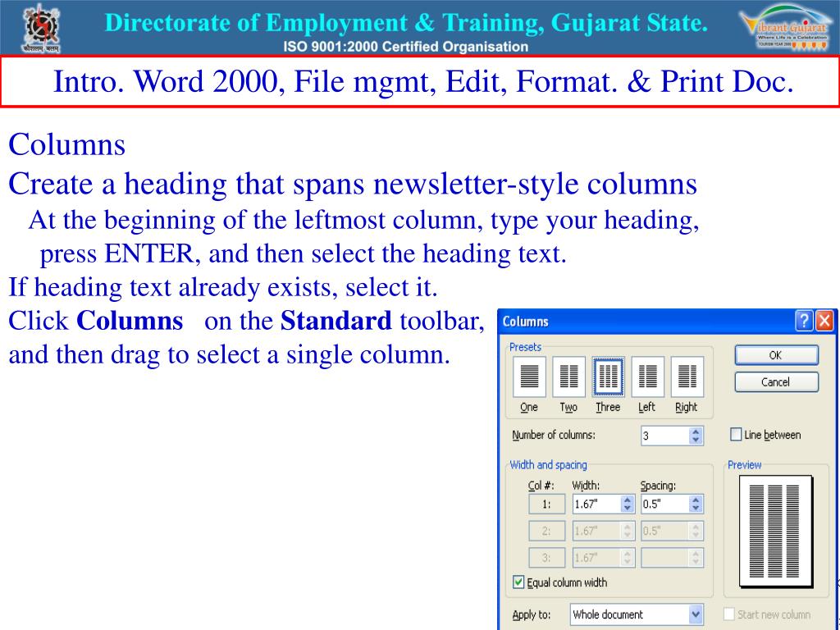Click the column 2 Spacing field
The width and height of the screenshot is (840, 630).
pyautogui.click(x=664, y=531)
